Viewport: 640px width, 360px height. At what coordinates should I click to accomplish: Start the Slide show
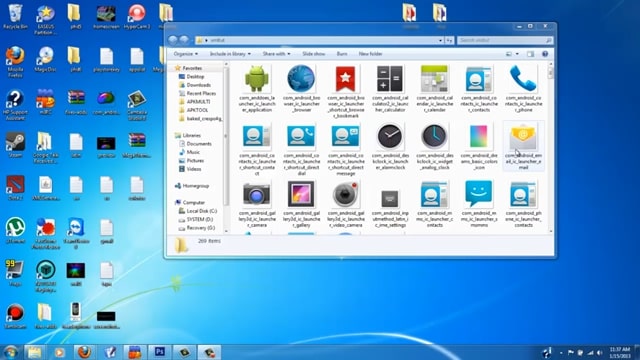click(313, 54)
